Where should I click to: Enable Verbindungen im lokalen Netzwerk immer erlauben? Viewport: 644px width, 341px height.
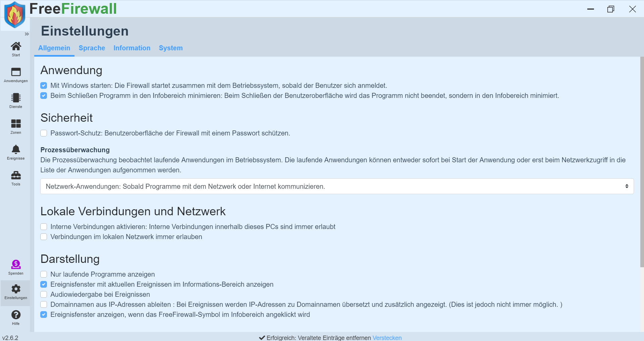(x=44, y=237)
